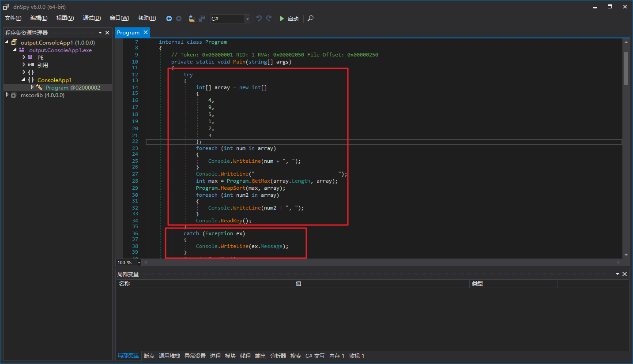The width and height of the screenshot is (633, 364).
Task: Close the 程序集资源管理器 panel
Action: [107, 33]
